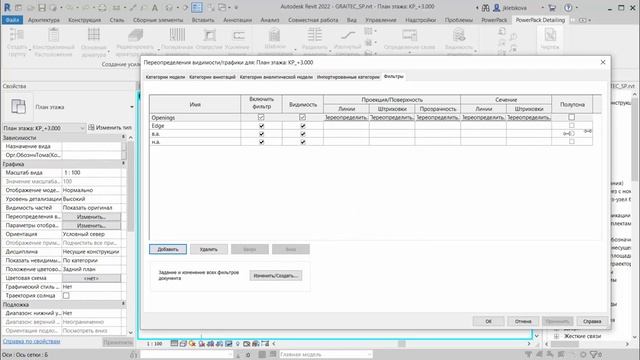Click the Изменить тип icon in Properties
The height and width of the screenshot is (360, 640).
coord(91,128)
